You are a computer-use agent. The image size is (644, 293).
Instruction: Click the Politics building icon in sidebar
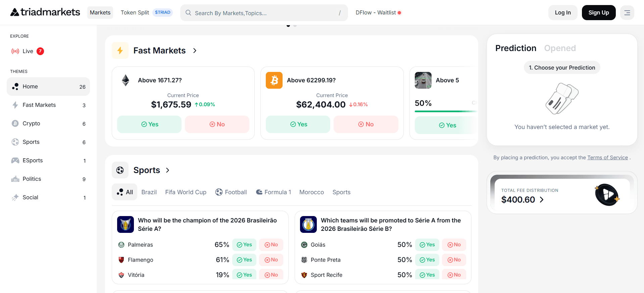[15, 179]
